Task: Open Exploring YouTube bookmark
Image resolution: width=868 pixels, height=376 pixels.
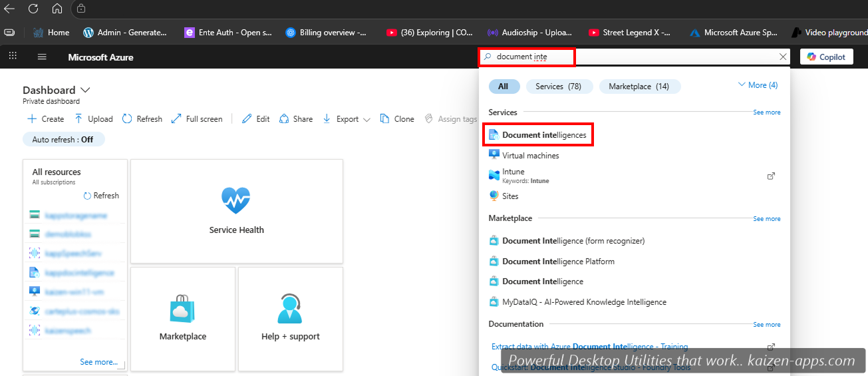Action: click(429, 32)
